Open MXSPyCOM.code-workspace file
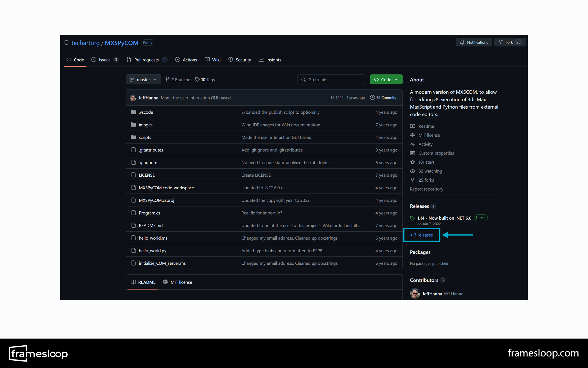Image resolution: width=588 pixels, height=368 pixels. tap(166, 188)
